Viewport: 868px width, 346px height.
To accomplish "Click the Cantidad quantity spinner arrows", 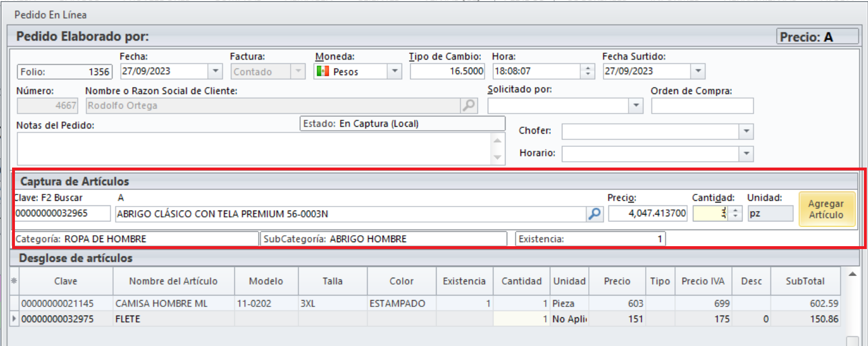I will pos(735,214).
